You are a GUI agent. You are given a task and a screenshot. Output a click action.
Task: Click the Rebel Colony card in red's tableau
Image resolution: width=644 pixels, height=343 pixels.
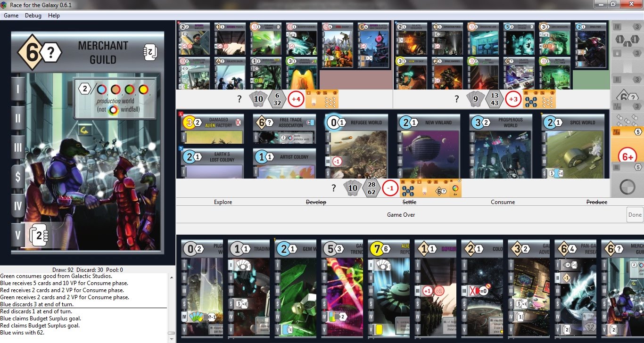(x=338, y=45)
